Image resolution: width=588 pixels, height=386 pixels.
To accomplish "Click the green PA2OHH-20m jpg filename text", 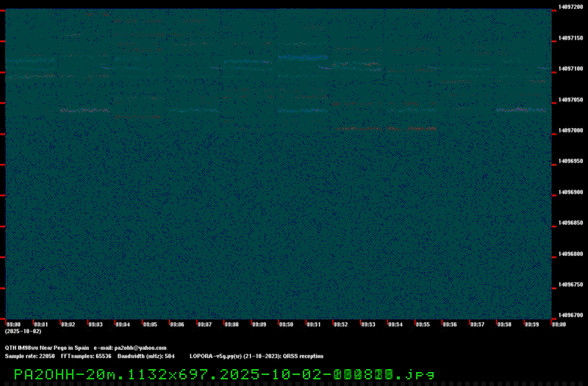I will point(224,374).
